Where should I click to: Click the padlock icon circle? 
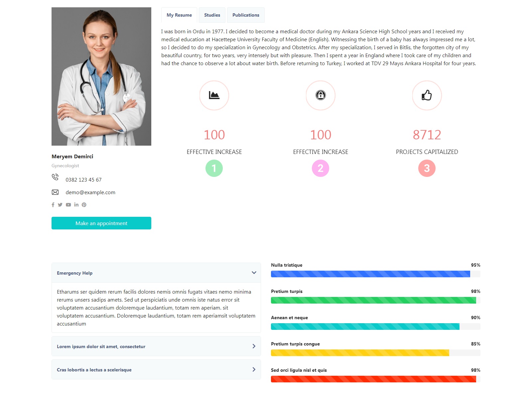321,95
